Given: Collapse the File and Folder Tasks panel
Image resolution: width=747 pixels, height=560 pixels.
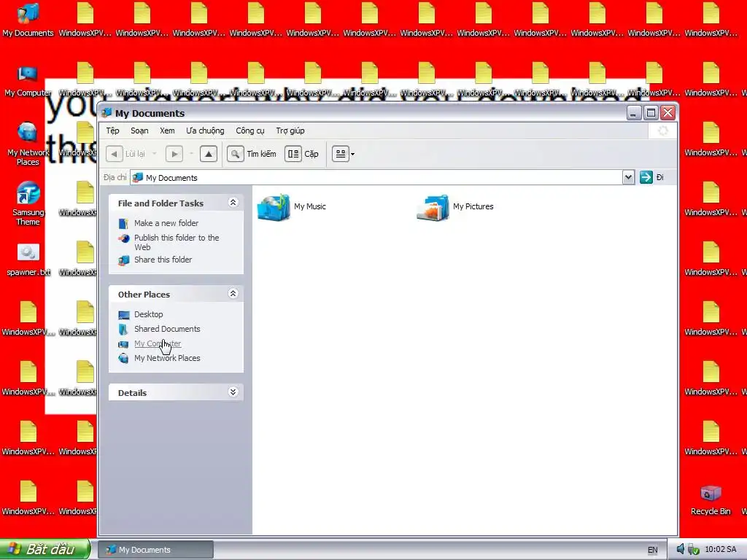Looking at the screenshot, I should (x=233, y=203).
